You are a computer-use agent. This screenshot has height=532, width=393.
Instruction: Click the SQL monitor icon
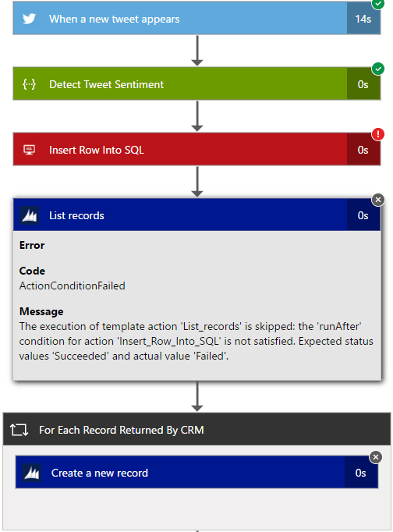29,150
